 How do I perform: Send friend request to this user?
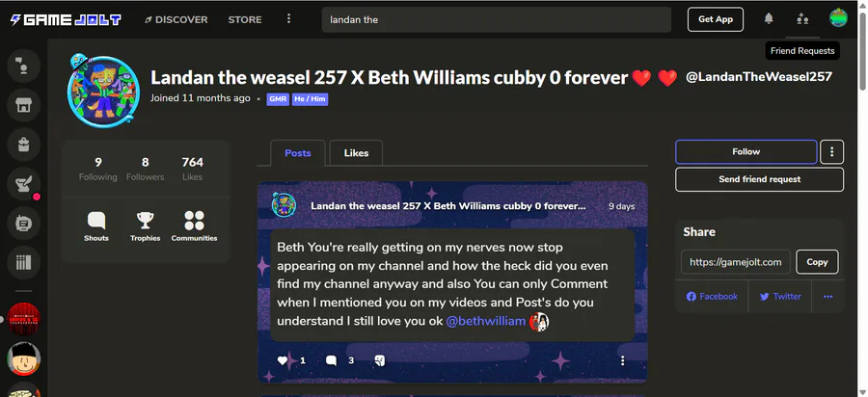(760, 179)
